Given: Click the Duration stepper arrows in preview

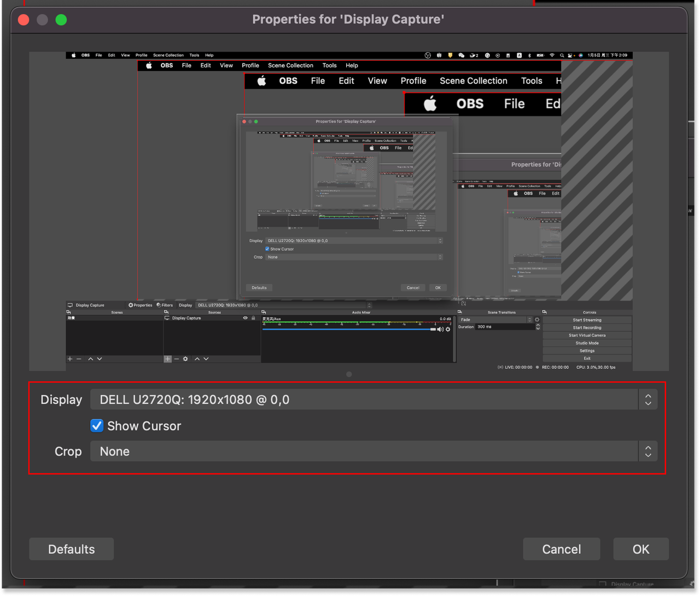Looking at the screenshot, I should click(x=538, y=327).
